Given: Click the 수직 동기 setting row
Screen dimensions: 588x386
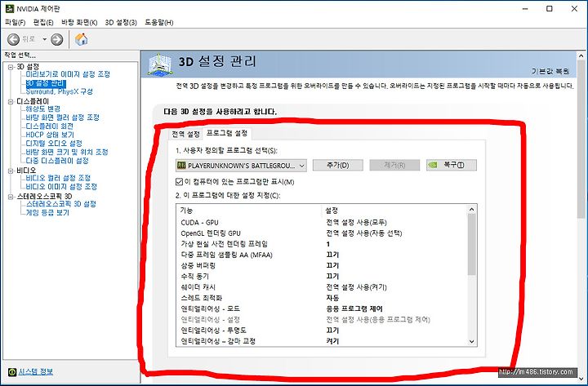Looking at the screenshot, I should tap(322, 276).
